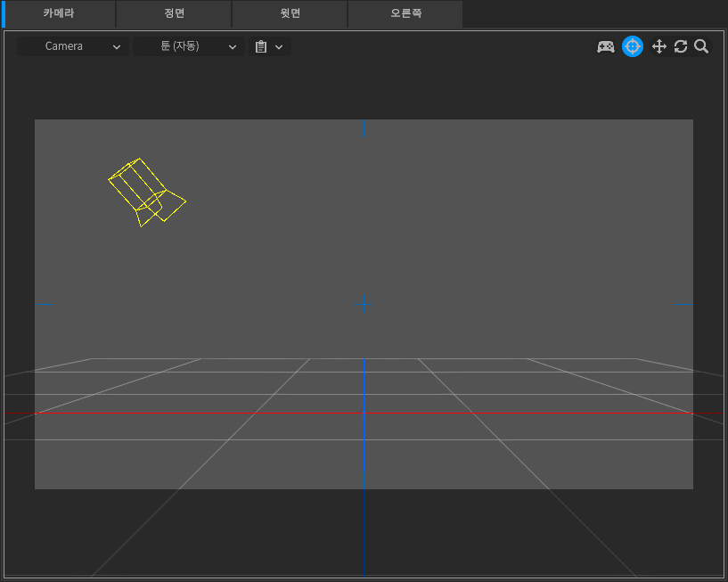The height and width of the screenshot is (582, 728).
Task: Switch to the 윗면 top view tab
Action: (290, 13)
